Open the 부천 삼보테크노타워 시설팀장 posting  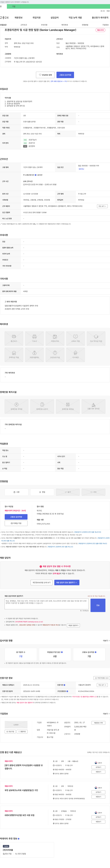[x=21, y=790]
